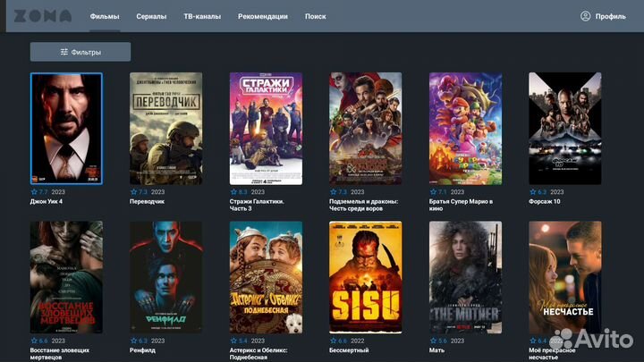This screenshot has height=362, width=644.
Task: Click the rating star under Восстание зловещих мертвецов
Action: point(34,341)
